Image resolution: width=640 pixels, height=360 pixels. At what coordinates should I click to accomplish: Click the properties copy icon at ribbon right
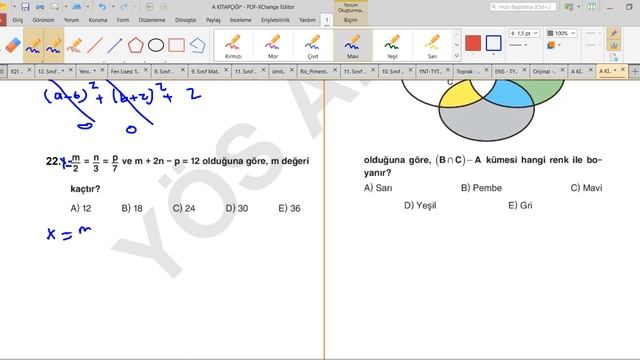point(613,57)
